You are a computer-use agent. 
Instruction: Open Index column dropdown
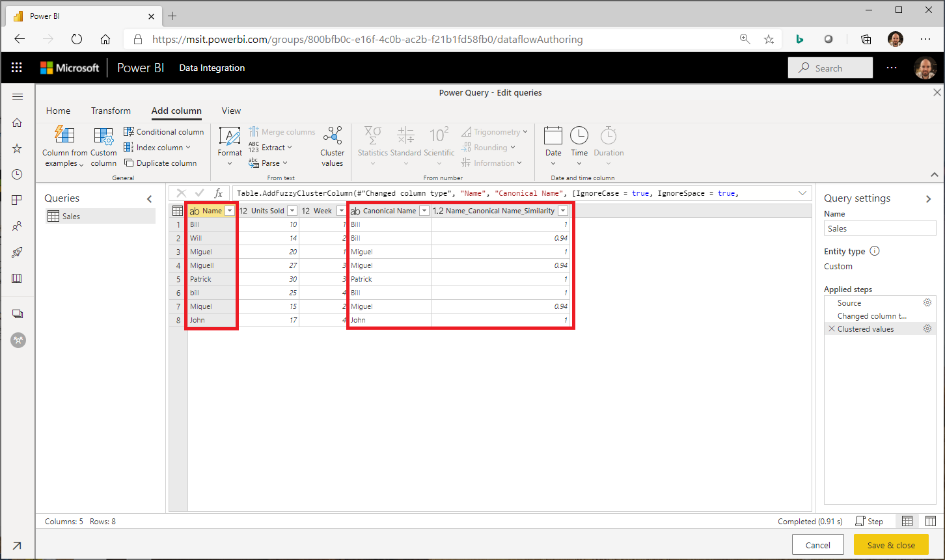pos(157,147)
